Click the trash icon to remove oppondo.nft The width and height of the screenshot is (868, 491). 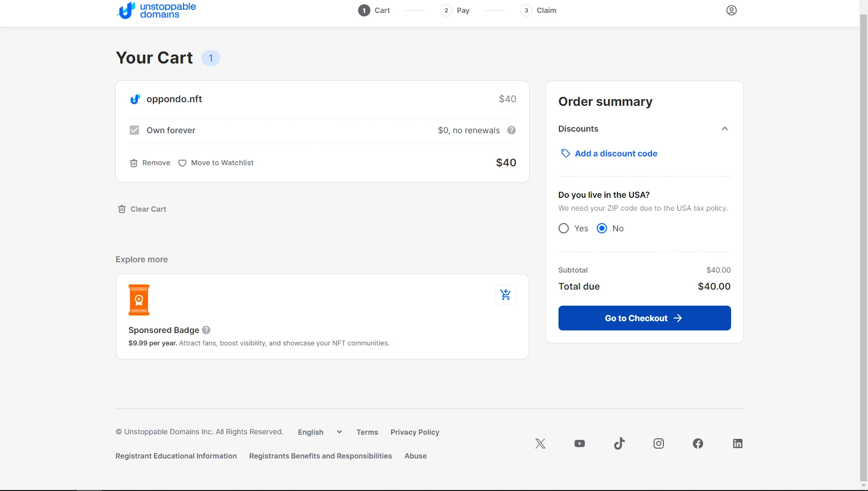pos(134,163)
